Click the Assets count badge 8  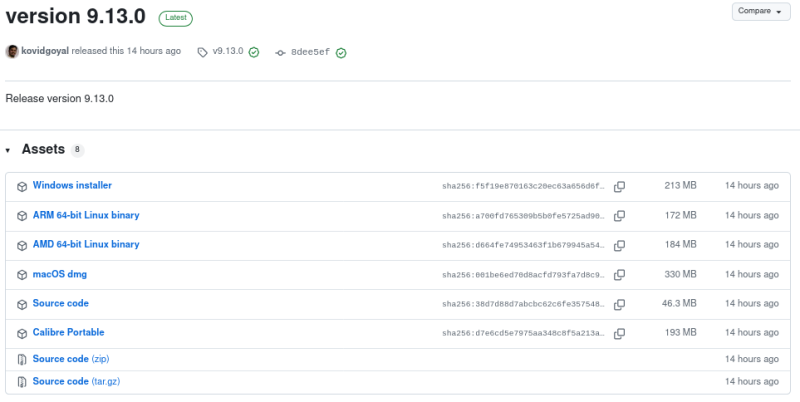[77, 150]
